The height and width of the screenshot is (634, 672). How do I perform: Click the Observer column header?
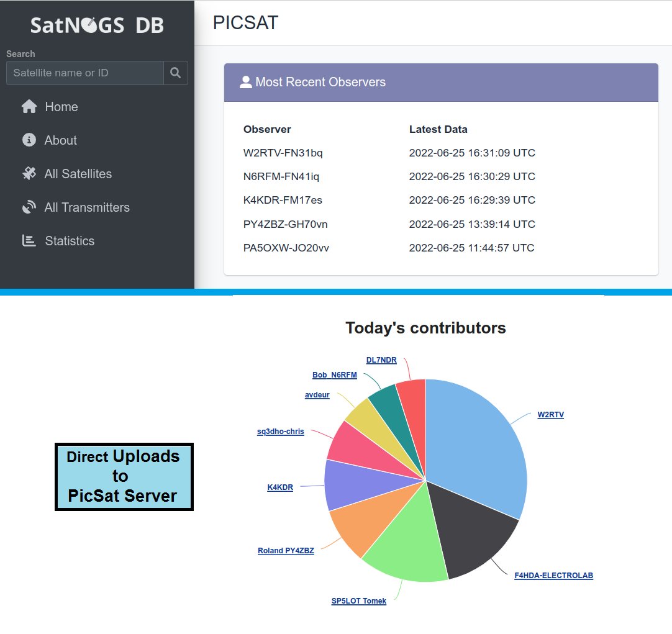pos(267,129)
